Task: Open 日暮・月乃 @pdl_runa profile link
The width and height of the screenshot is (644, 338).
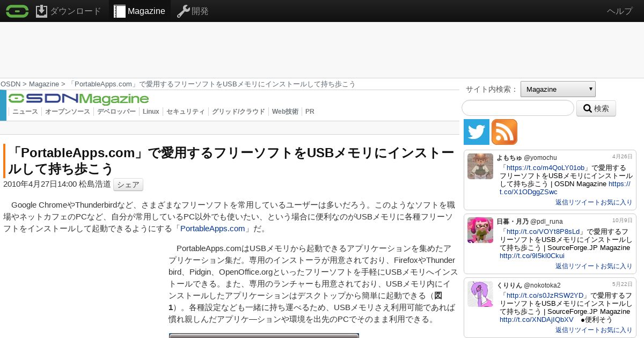Action: (x=530, y=221)
